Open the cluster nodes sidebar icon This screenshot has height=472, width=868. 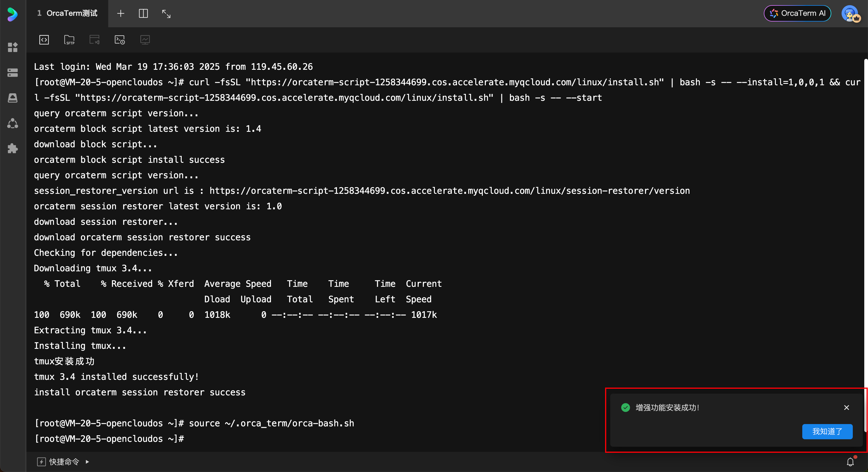[12, 123]
